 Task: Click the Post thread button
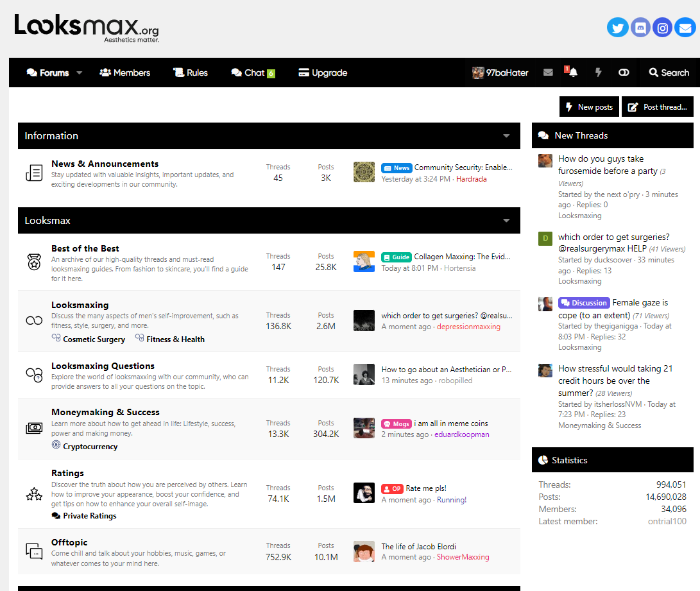[x=658, y=107]
